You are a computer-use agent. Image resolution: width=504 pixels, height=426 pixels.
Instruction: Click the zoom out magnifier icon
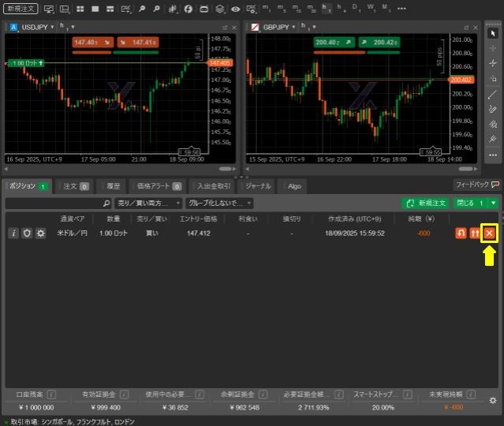[156, 9]
